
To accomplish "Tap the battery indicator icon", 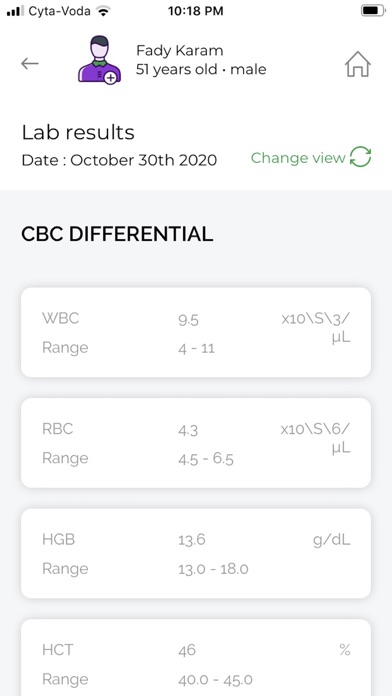I will (372, 11).
